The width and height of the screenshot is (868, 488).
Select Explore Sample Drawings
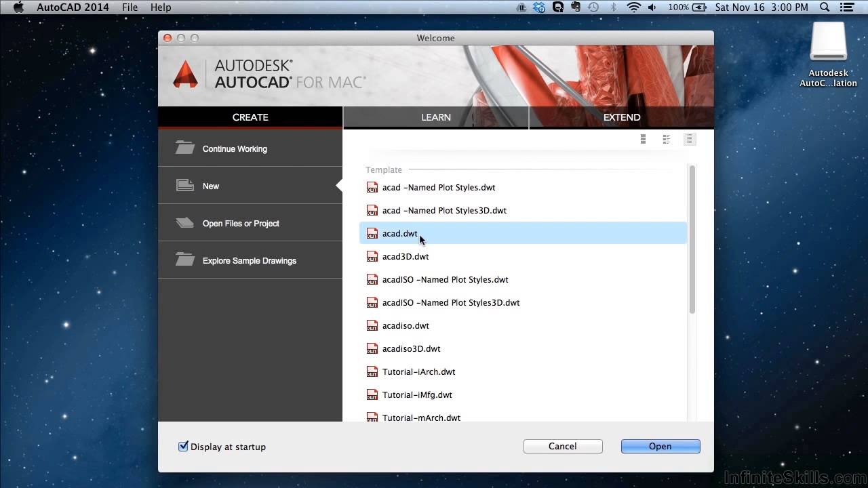click(250, 260)
